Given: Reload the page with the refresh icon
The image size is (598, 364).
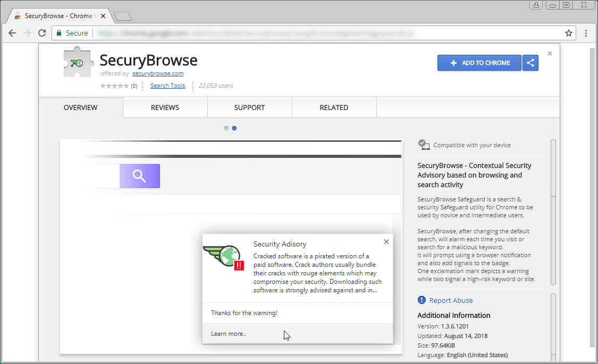Looking at the screenshot, I should (42, 33).
